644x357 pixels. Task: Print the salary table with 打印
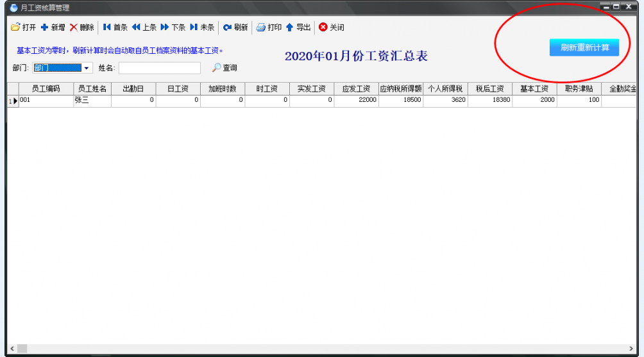coord(269,27)
